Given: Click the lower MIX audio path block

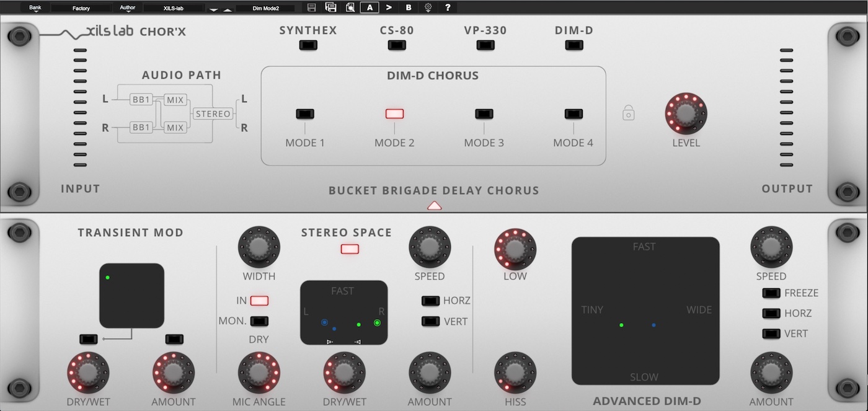Looking at the screenshot, I should click(175, 127).
